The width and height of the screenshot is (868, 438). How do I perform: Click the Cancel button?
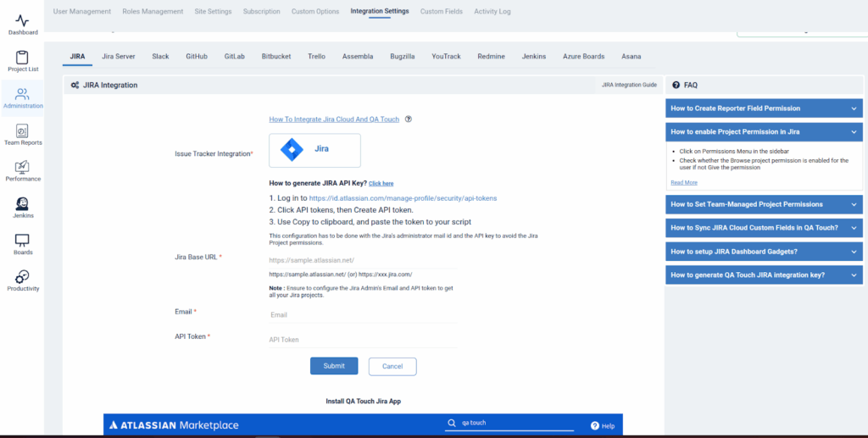pyautogui.click(x=392, y=366)
